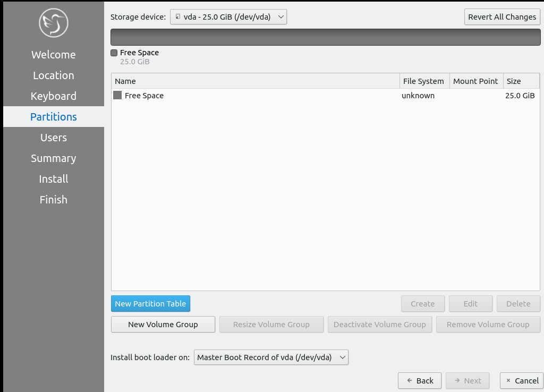Click the New Volume Group button
544x392 pixels.
[x=163, y=325]
